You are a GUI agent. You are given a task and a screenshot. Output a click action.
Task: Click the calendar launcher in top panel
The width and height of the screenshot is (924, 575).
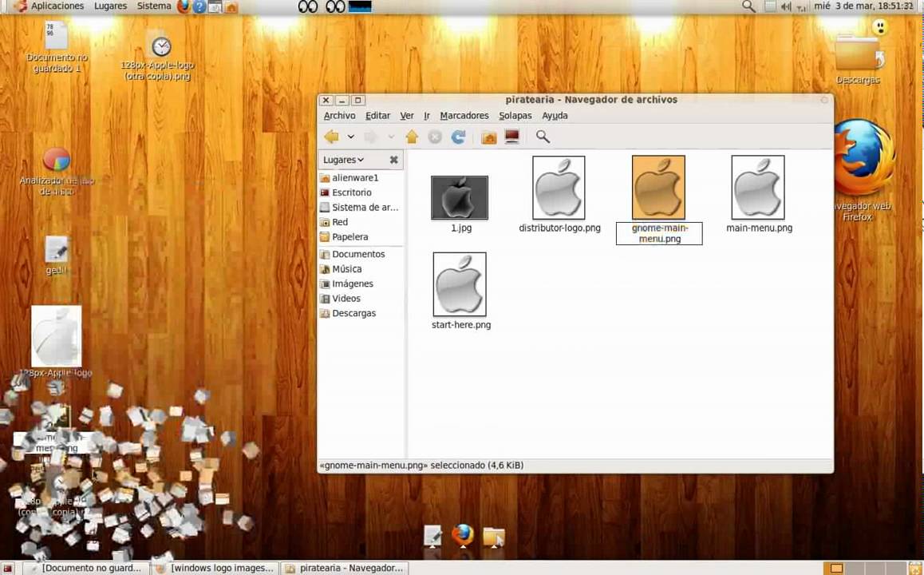point(215,7)
